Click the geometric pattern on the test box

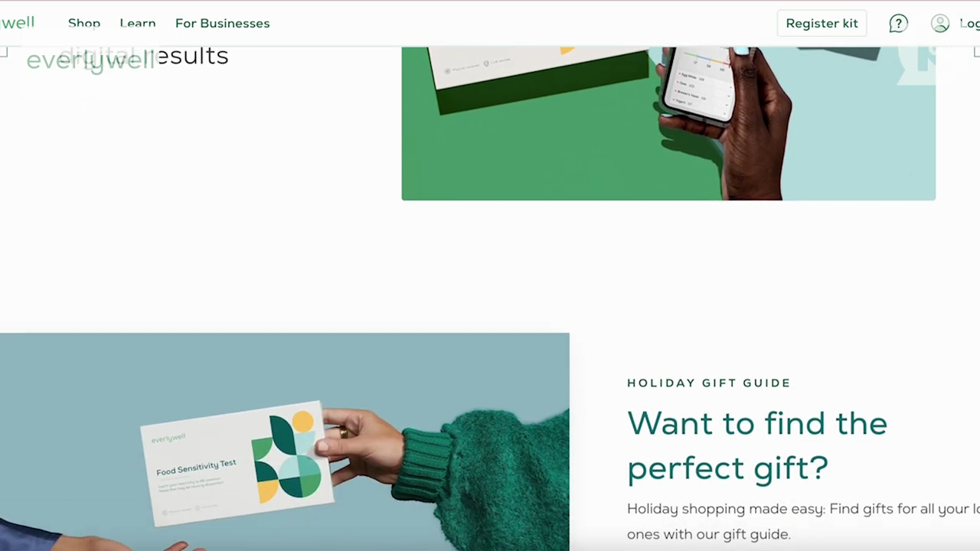click(x=286, y=457)
